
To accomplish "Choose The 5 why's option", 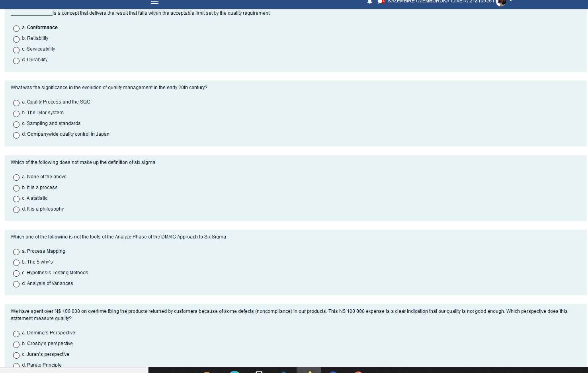I will pyautogui.click(x=16, y=263).
